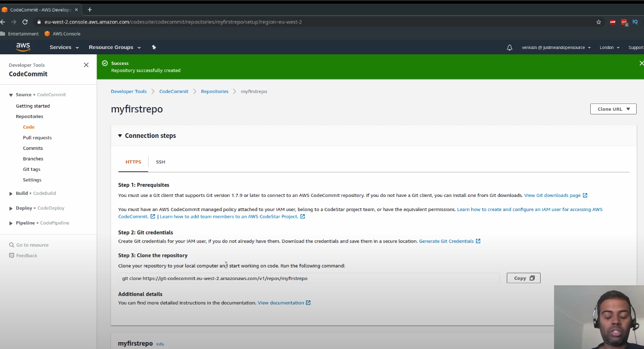
Task: Go forward using the browser arrow
Action: pyautogui.click(x=14, y=22)
